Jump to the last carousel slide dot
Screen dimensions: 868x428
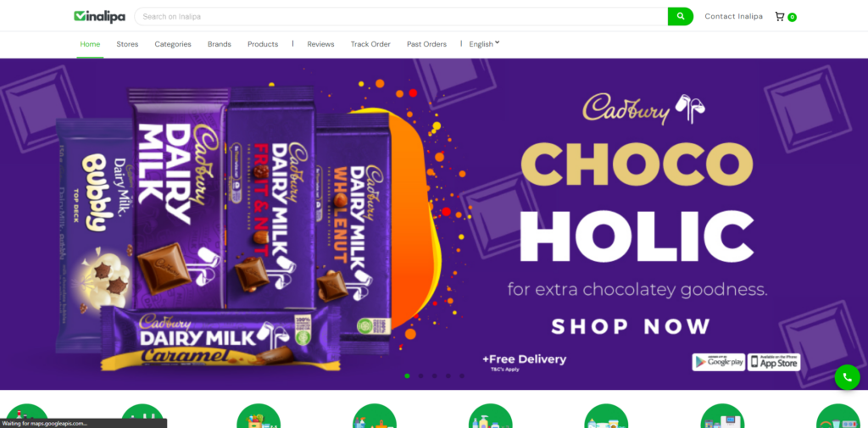click(462, 376)
